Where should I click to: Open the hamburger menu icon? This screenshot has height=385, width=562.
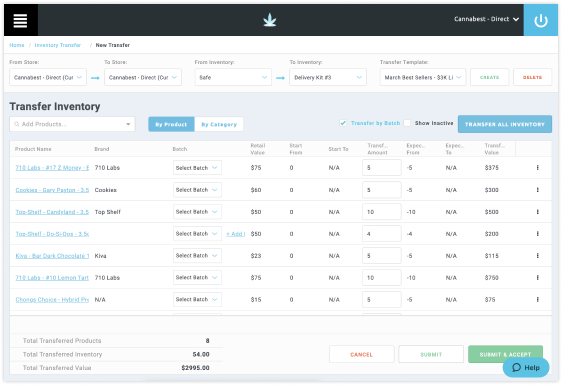coord(20,20)
